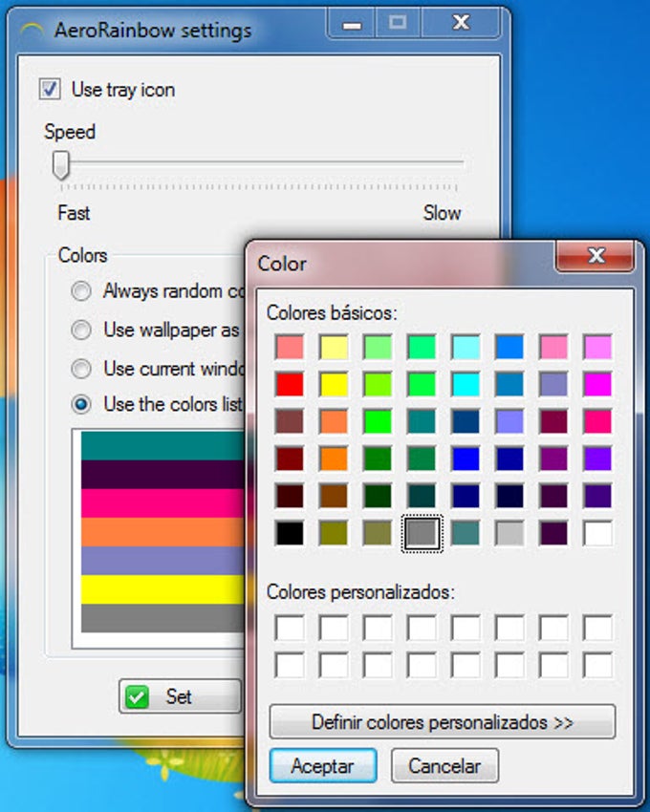Select Use the colors list radio button
Viewport: 650px width, 812px height.
[x=81, y=404]
